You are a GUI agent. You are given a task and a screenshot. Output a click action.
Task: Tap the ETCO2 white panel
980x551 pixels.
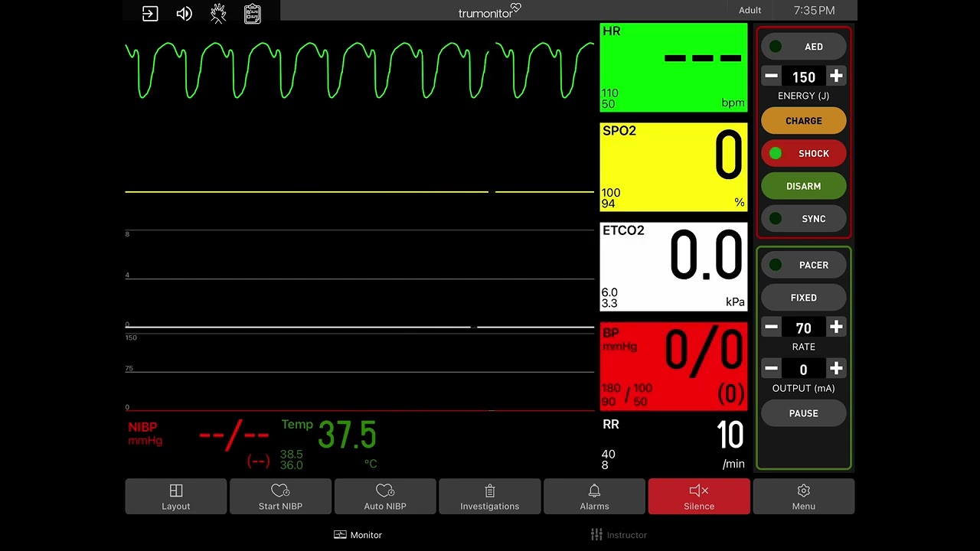[674, 267]
